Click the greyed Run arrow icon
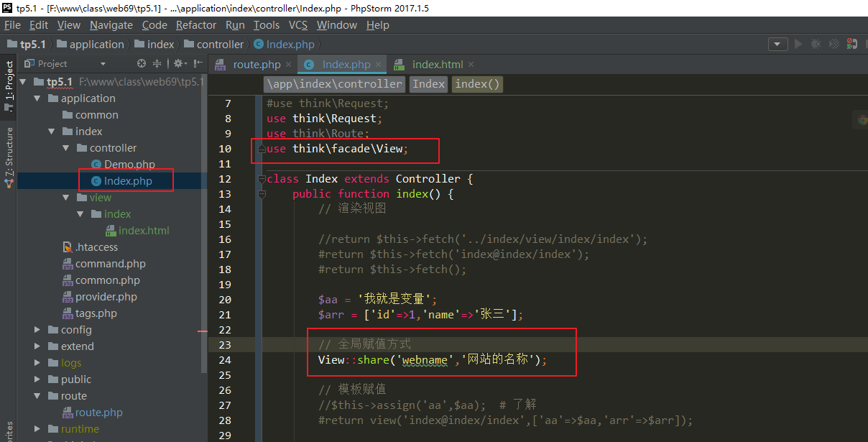This screenshot has height=442, width=868. pos(798,44)
